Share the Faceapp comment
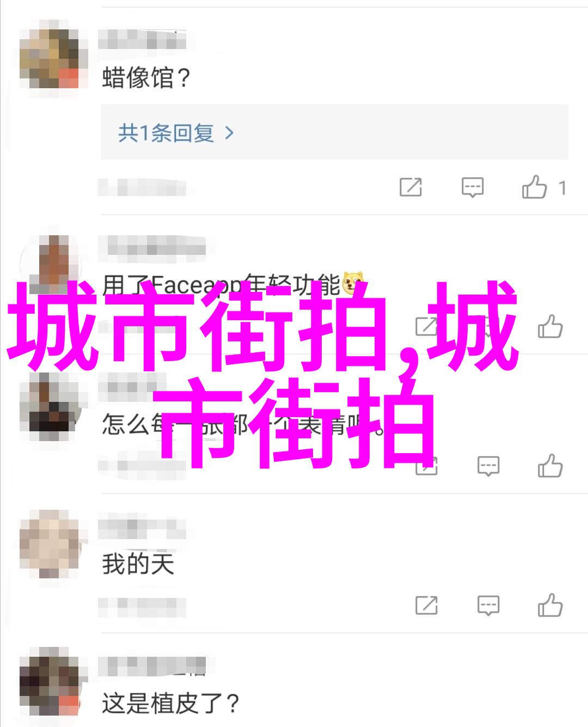This screenshot has width=588, height=727. click(426, 327)
